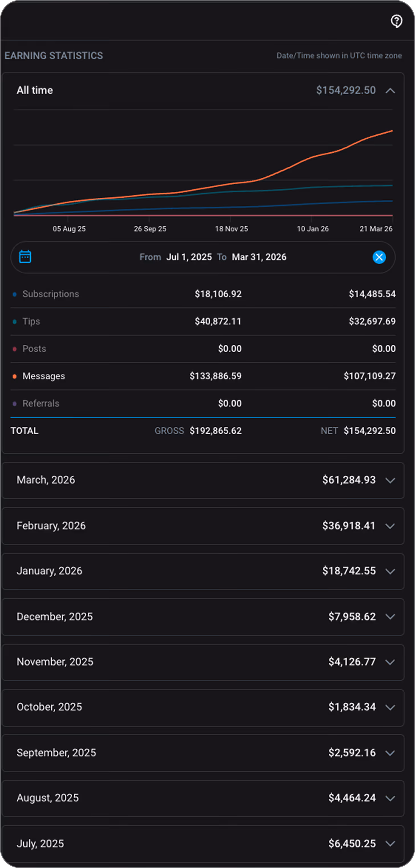Viewport: 415px width, 868px height.
Task: Click the 26 Sep 25 chart axis label
Action: coord(150,228)
